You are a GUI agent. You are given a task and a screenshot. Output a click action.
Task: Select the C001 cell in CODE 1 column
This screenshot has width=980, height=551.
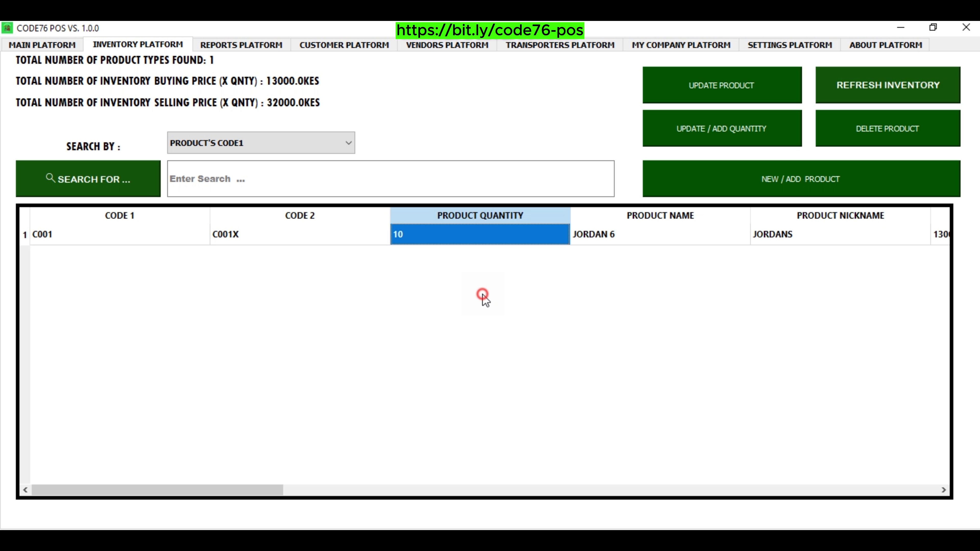(119, 234)
